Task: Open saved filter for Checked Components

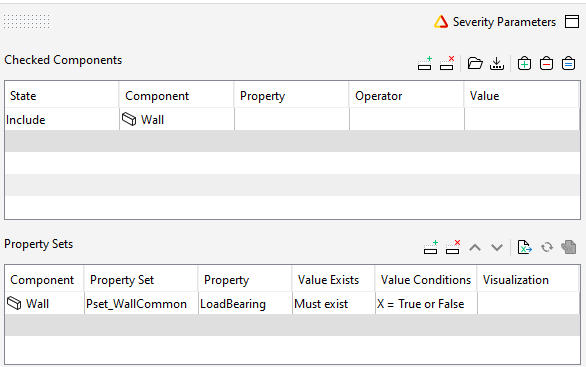Action: click(x=475, y=63)
